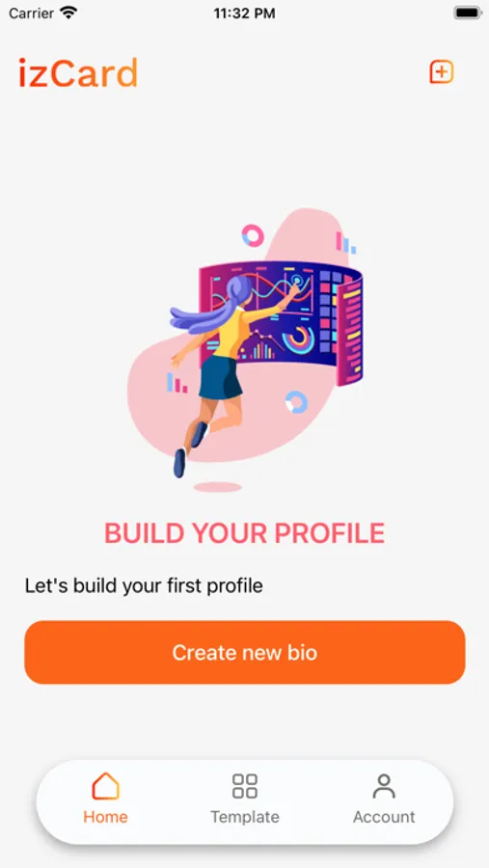Tap the battery indicator icon
This screenshot has width=489, height=868.
click(x=468, y=14)
